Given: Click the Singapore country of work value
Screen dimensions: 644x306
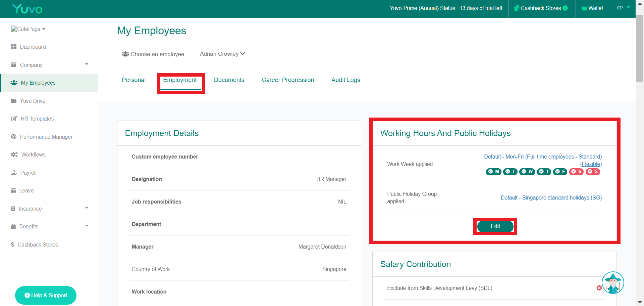Looking at the screenshot, I should (x=334, y=269).
